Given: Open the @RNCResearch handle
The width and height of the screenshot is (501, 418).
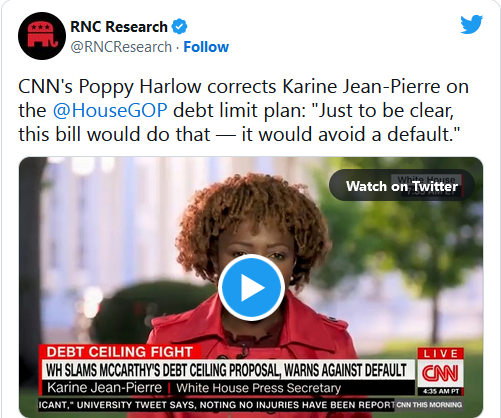Looking at the screenshot, I should tap(121, 47).
